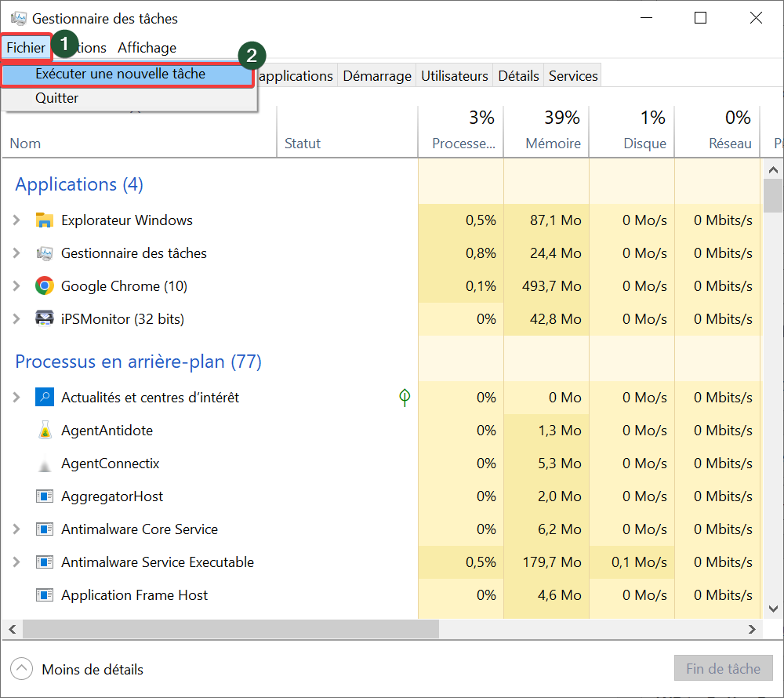Click the AgentConnectix icon

click(45, 464)
